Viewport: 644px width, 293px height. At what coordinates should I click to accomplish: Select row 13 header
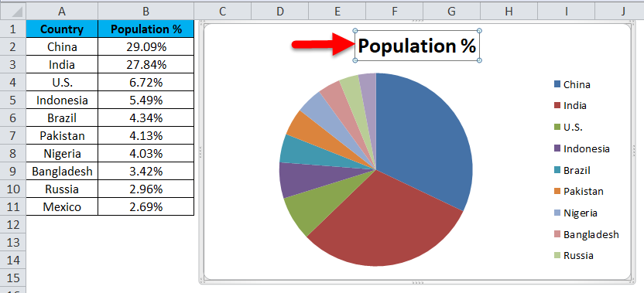point(12,243)
